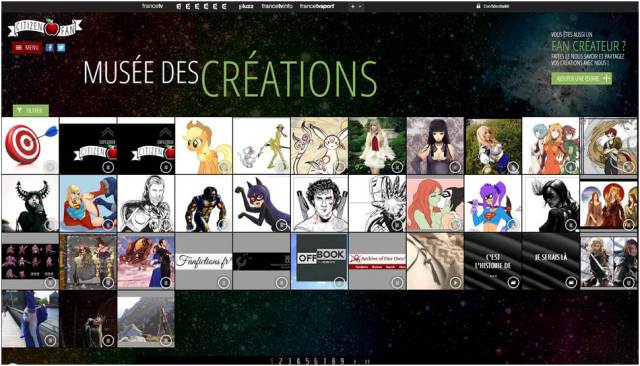Click image icon on dark-haired anime girl thumbnail
Viewport: 640px width, 366px height.
[x=455, y=166]
